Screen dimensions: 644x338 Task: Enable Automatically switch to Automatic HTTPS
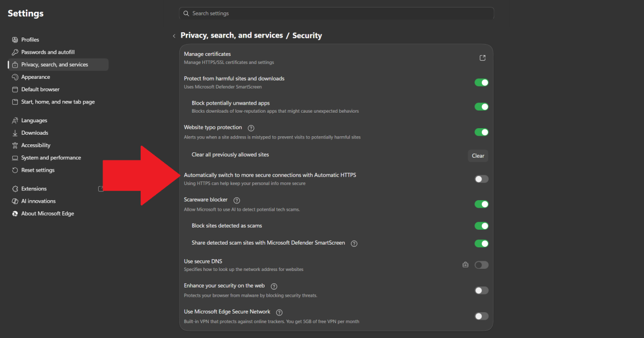click(x=481, y=179)
